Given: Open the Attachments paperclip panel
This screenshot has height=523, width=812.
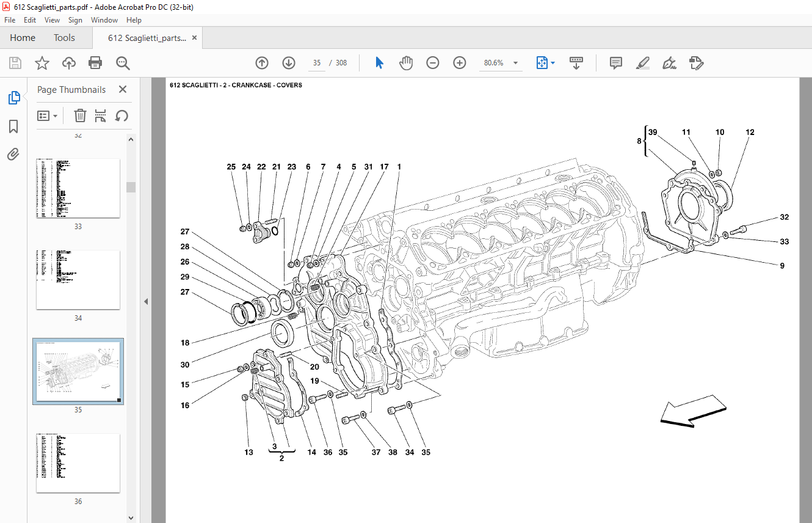Looking at the screenshot, I should pos(13,154).
